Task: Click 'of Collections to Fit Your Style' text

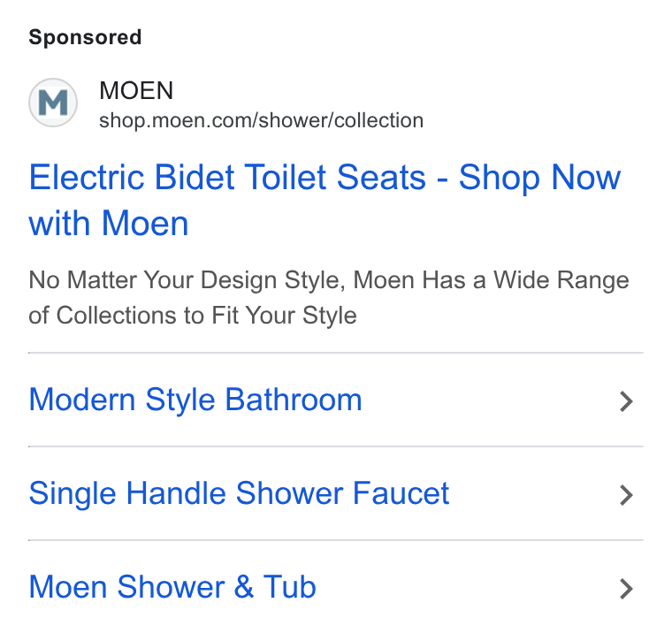Action: click(193, 316)
